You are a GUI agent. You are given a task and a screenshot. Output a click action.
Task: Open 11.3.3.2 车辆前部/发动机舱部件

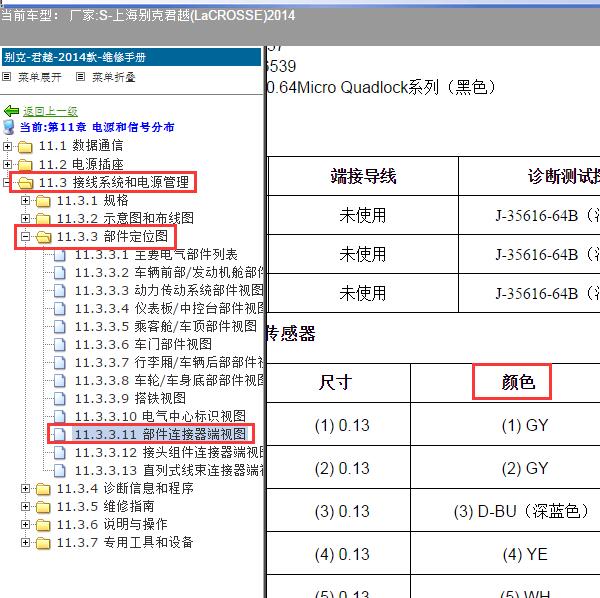click(x=170, y=273)
